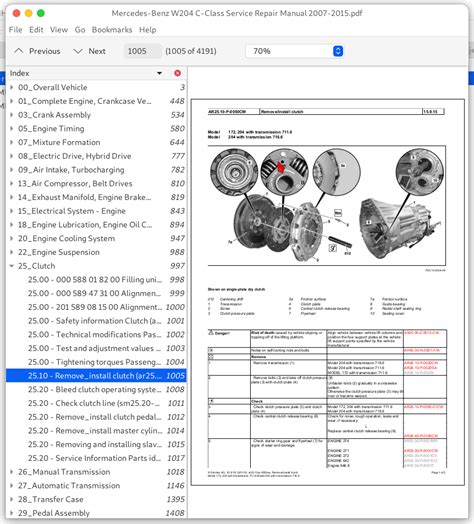The height and width of the screenshot is (524, 474).
Task: Expand the 05_Engine Timing section
Action: pyautogui.click(x=12, y=129)
